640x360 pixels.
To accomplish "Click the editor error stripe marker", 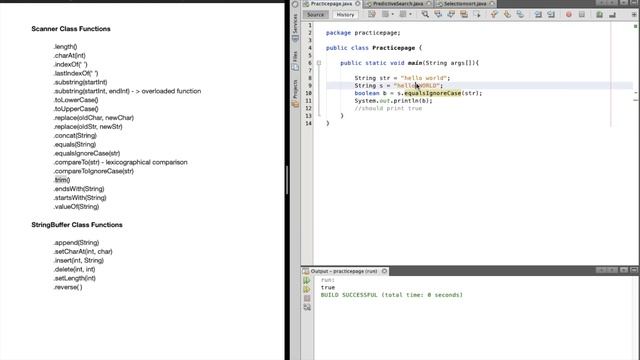I will pos(636,26).
